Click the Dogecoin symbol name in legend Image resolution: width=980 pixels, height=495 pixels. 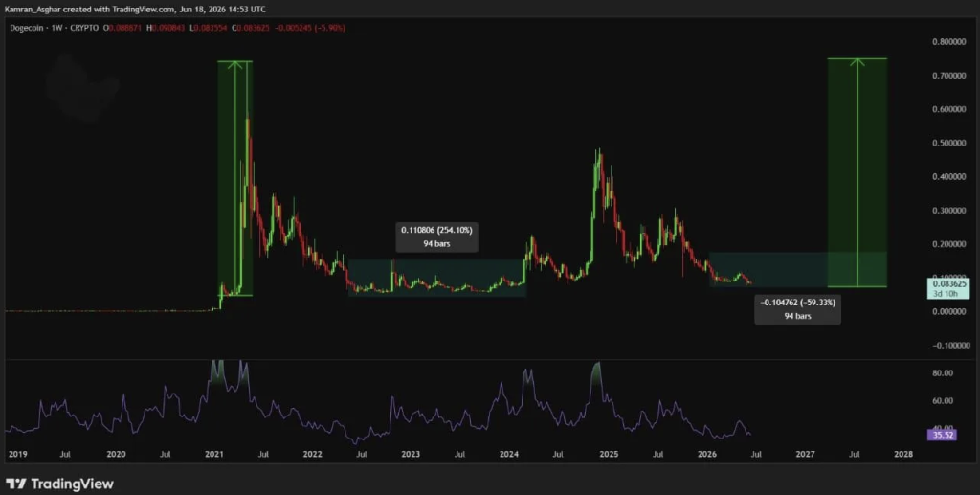click(x=24, y=28)
